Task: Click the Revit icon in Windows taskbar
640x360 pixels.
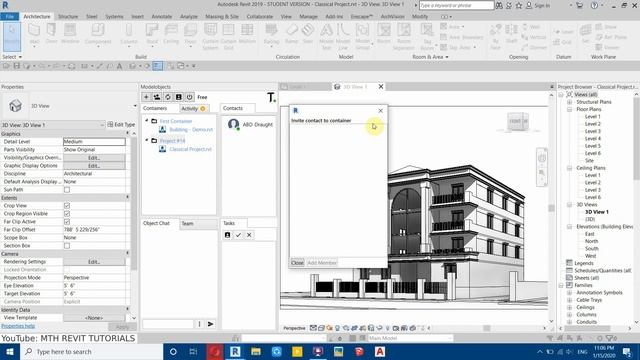Action: (x=235, y=351)
